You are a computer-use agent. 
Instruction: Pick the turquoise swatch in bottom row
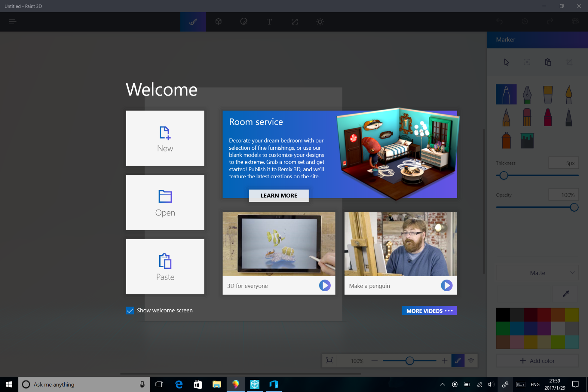tap(572, 342)
